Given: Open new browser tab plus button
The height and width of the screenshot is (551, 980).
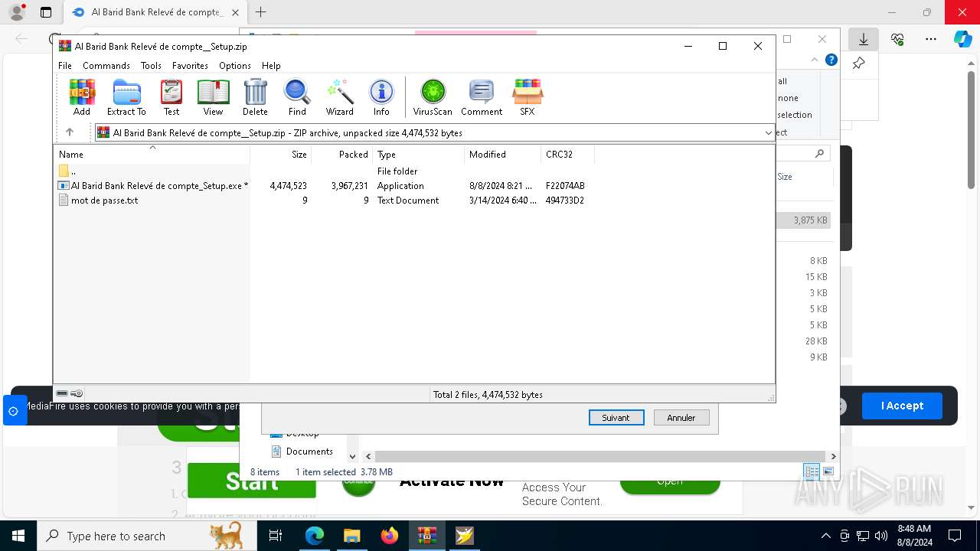Looking at the screenshot, I should (x=261, y=12).
